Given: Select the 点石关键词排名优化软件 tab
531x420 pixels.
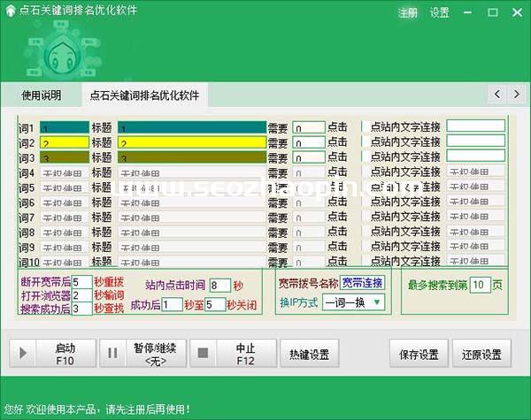Looking at the screenshot, I should point(144,95).
